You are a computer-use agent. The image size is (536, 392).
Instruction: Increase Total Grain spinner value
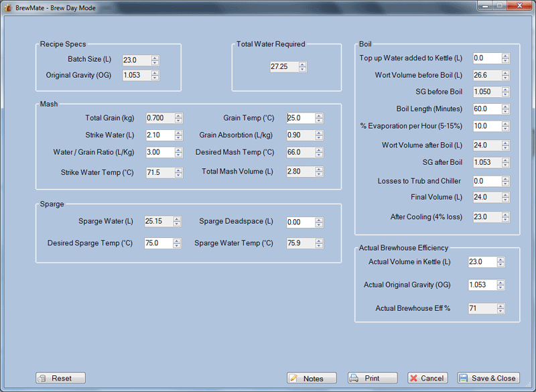tap(178, 116)
